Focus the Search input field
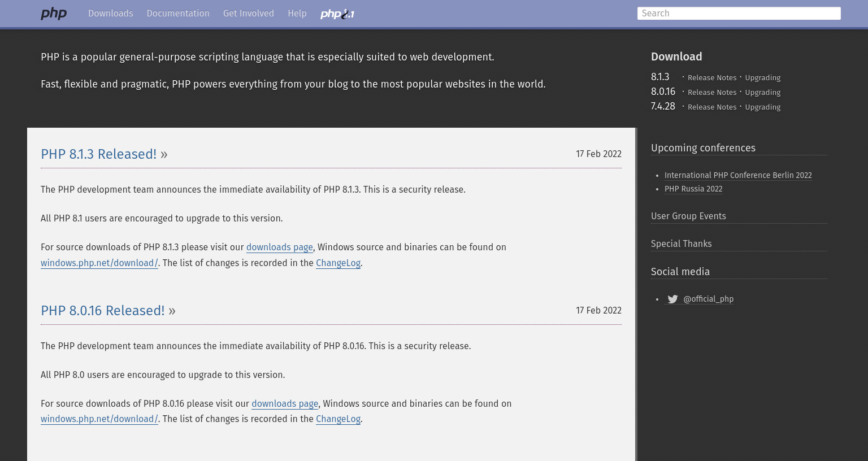The width and height of the screenshot is (868, 461). coord(739,13)
